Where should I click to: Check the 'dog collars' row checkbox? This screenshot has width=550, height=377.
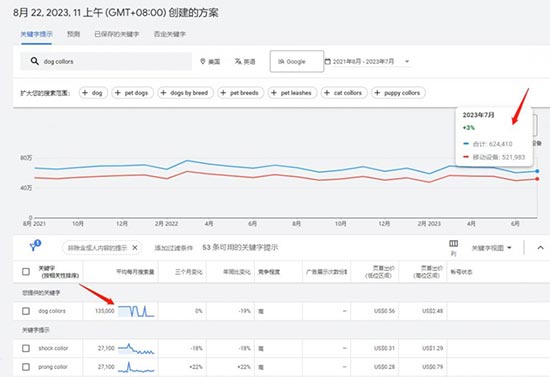26,311
